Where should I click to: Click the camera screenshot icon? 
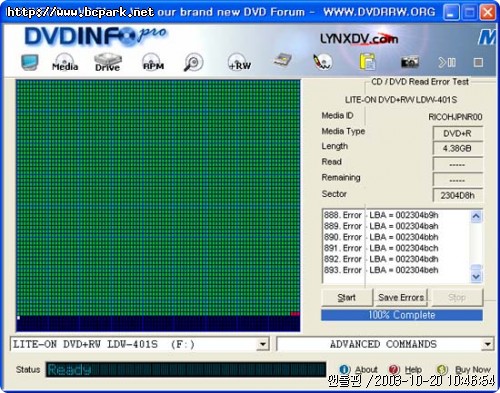[410, 62]
